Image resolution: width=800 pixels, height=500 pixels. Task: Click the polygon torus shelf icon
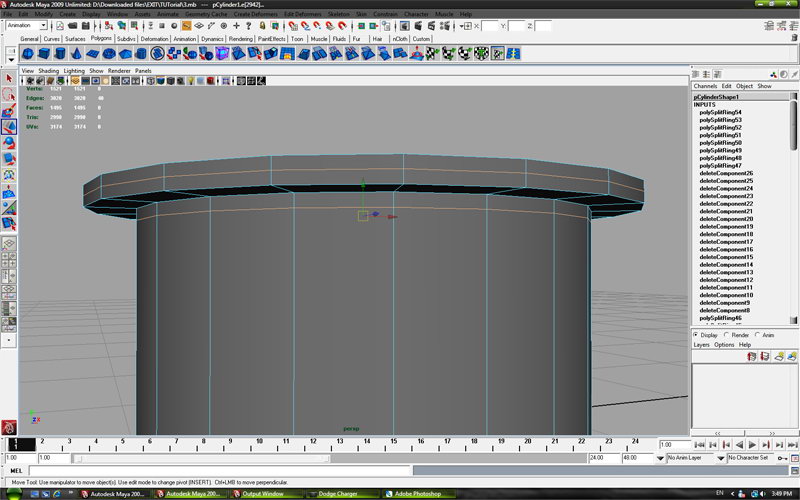pos(108,53)
